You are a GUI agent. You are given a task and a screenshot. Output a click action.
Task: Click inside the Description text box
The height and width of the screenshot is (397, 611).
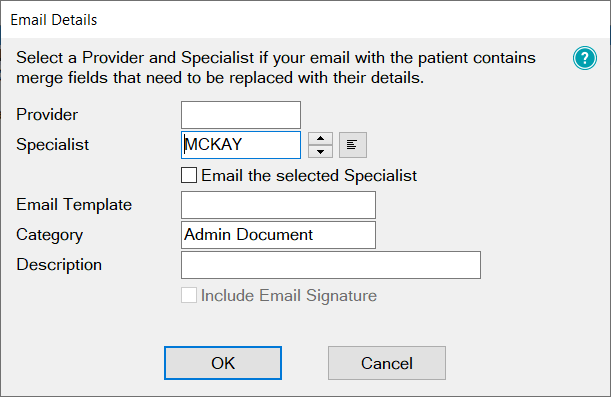coord(331,265)
